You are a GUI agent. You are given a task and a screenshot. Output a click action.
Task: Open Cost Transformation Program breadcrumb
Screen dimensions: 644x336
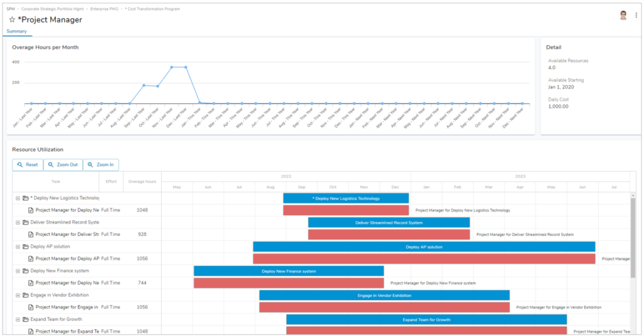(x=152, y=9)
